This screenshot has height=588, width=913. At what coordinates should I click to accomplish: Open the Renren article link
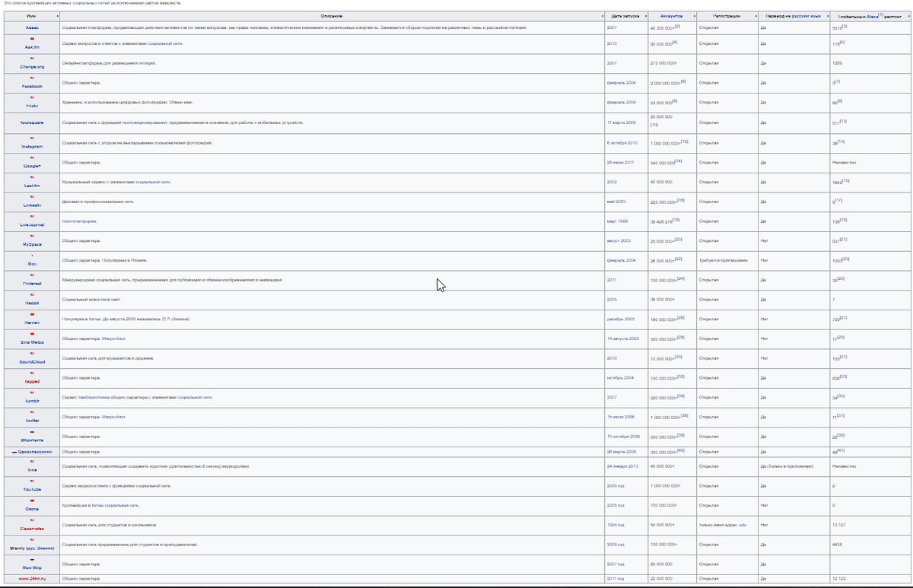tap(31, 324)
